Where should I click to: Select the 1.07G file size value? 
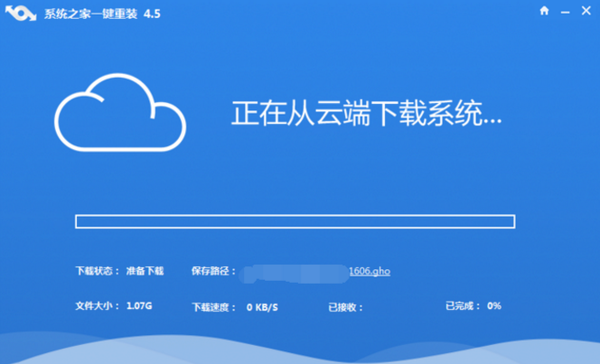pos(140,307)
